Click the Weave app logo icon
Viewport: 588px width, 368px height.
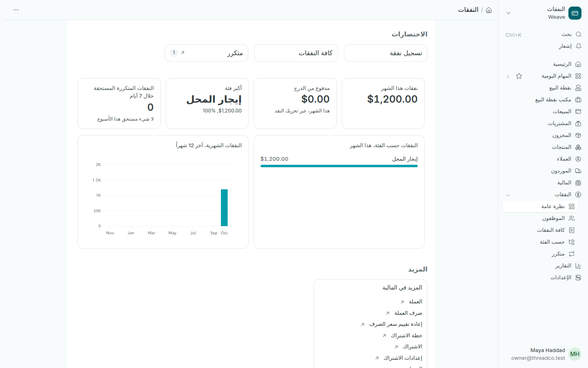575,13
